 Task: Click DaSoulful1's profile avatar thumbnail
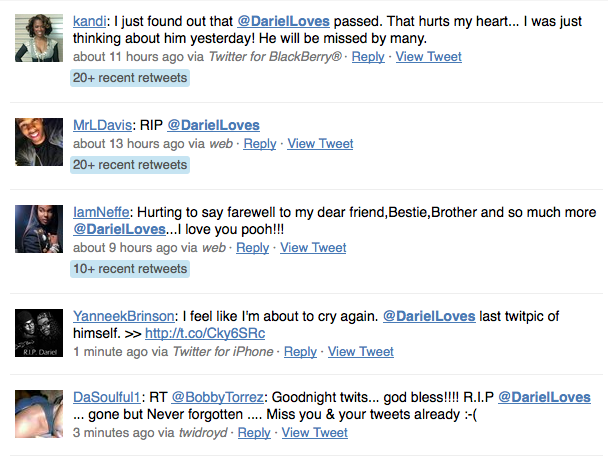coord(40,413)
